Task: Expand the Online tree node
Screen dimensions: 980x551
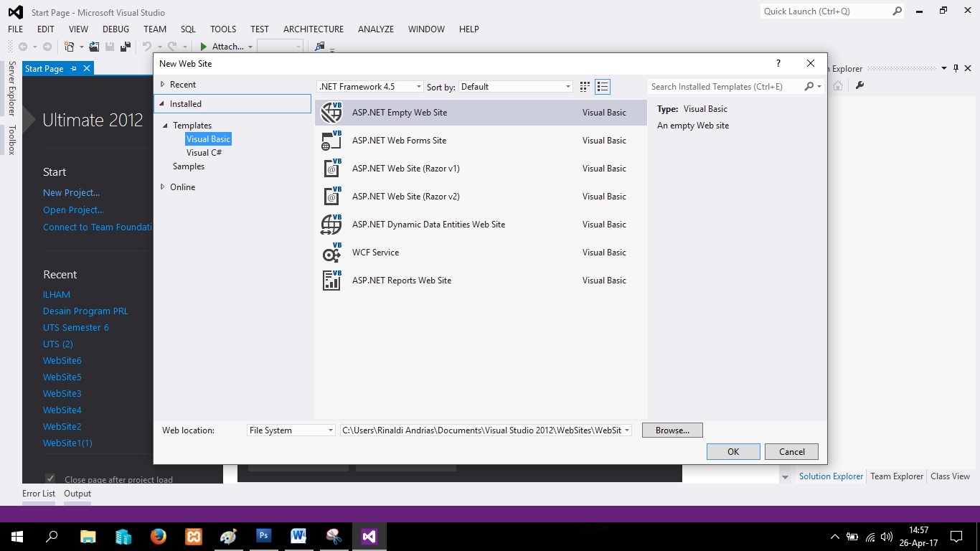Action: pyautogui.click(x=163, y=187)
